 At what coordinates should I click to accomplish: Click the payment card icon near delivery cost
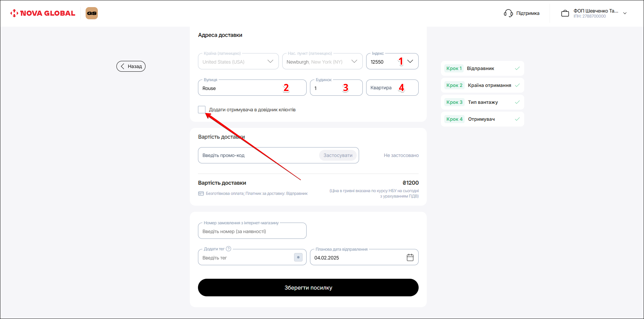pos(201,193)
